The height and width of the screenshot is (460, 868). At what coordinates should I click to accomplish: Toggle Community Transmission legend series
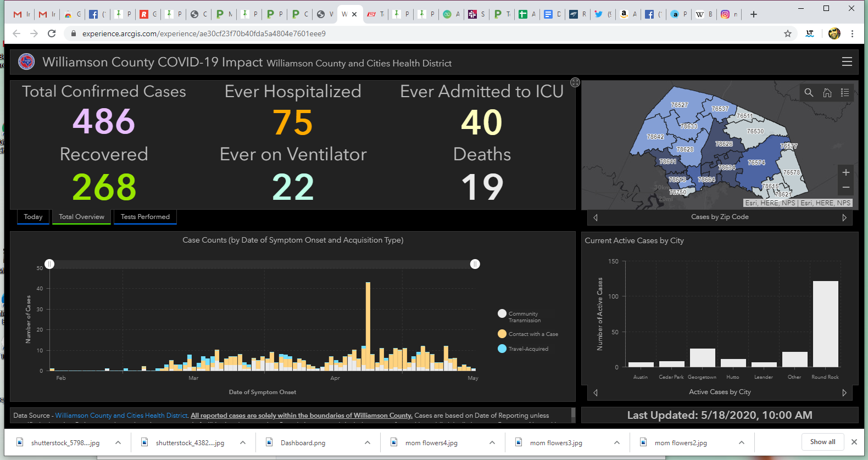coord(502,314)
